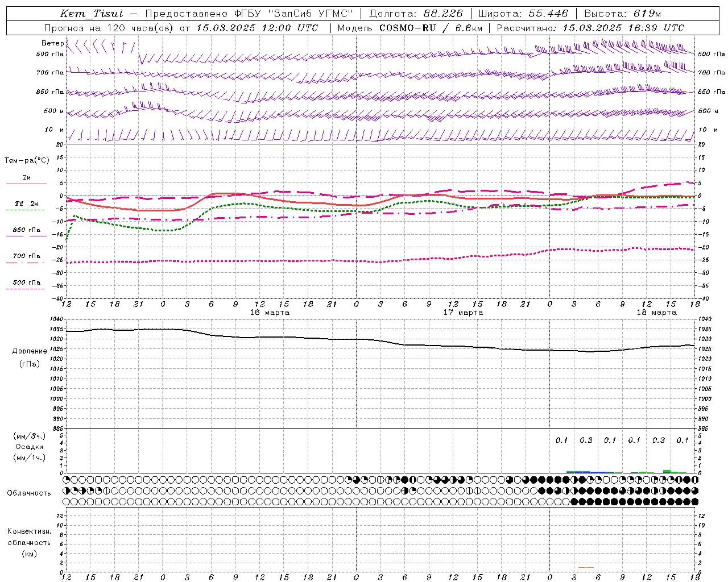This screenshot has width=728, height=582.
Task: Click the Долгота: 88.226 field
Action: pos(416,14)
